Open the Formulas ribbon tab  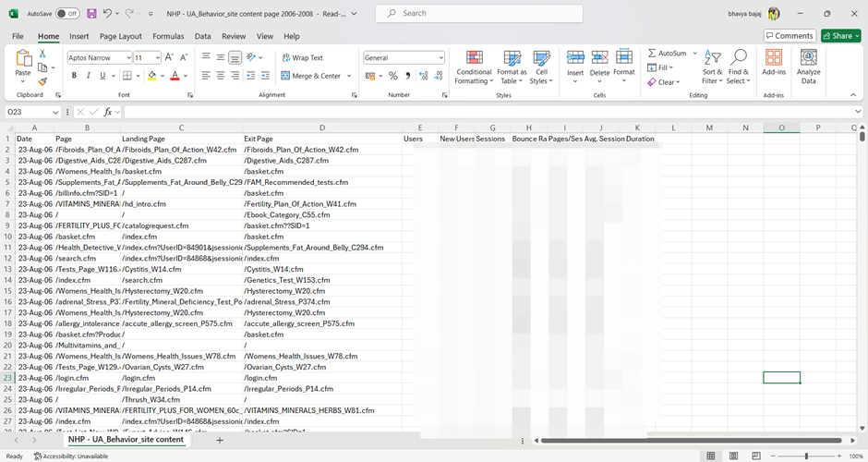(x=168, y=36)
